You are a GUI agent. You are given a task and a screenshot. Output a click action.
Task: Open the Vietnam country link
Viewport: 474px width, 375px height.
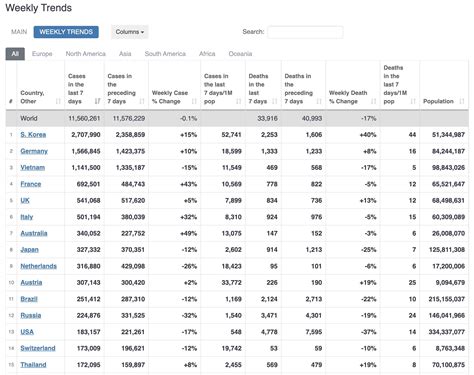pyautogui.click(x=33, y=168)
